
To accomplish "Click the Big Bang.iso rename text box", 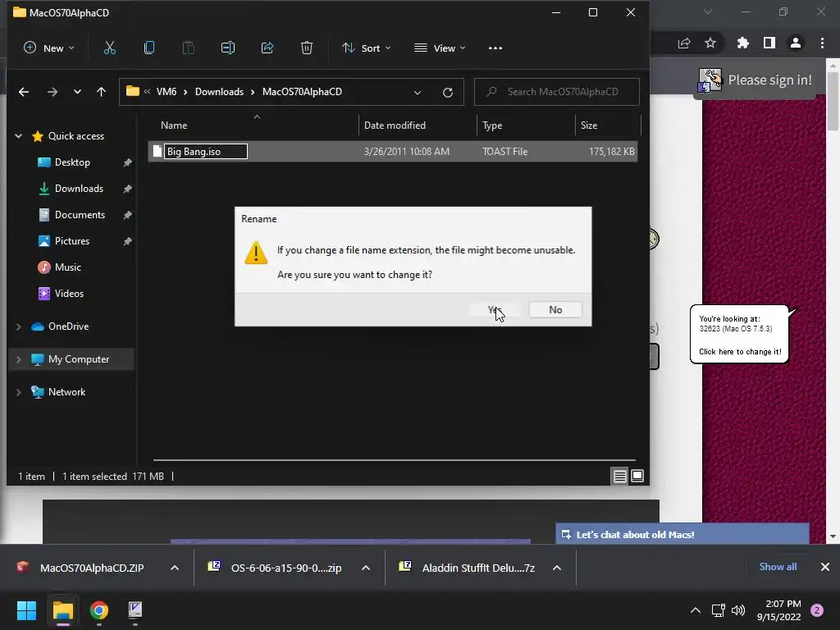I will pos(206,152).
